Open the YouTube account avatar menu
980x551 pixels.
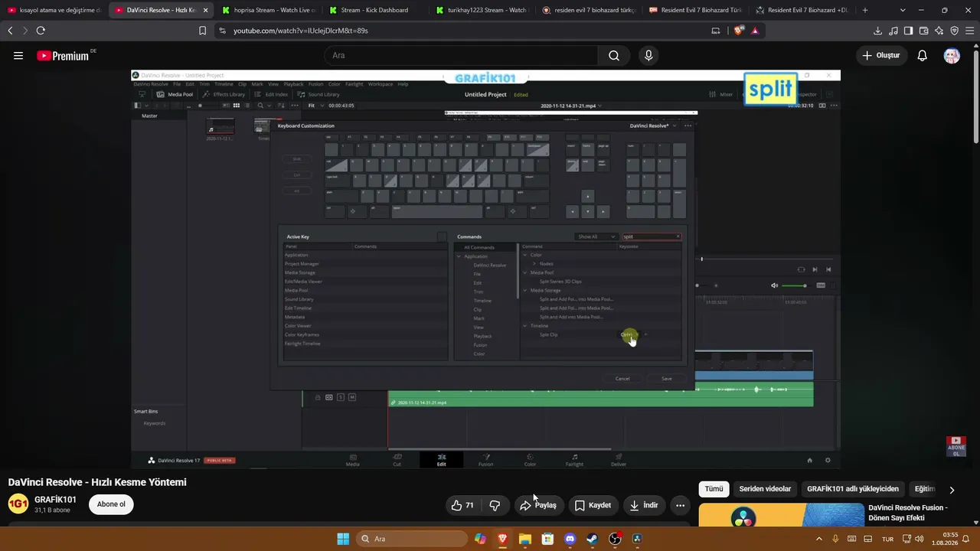[x=952, y=55]
